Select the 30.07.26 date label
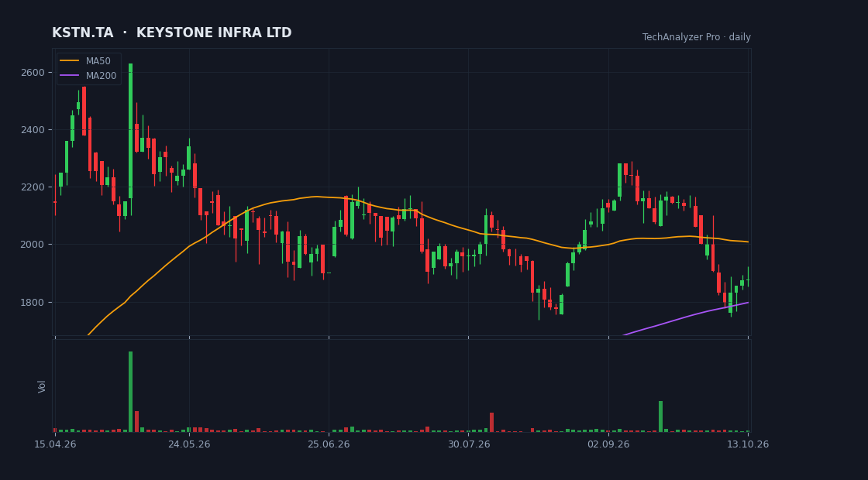The image size is (868, 480). pos(469,444)
